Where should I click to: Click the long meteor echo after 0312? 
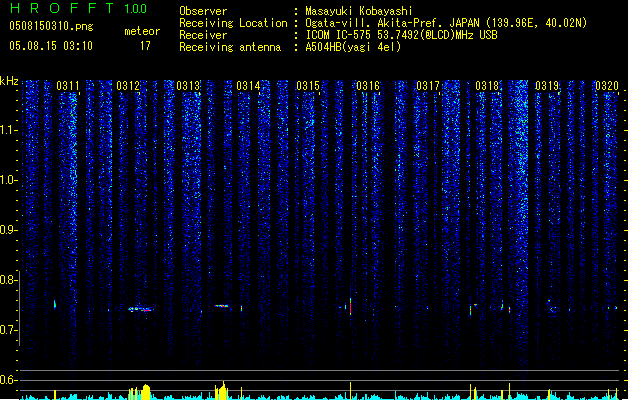tap(141, 309)
